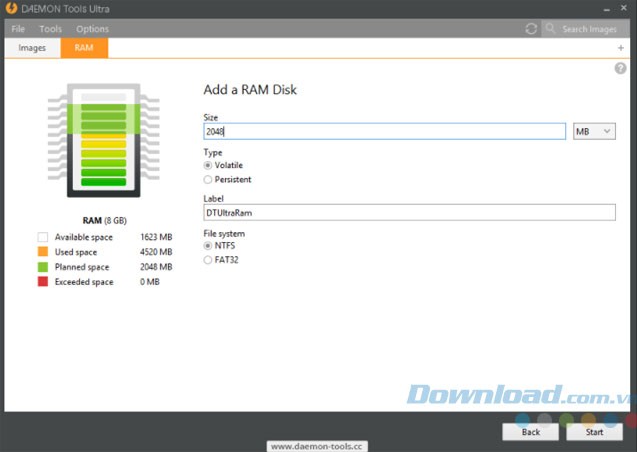The height and width of the screenshot is (452, 637).
Task: Click the Start button
Action: click(x=594, y=432)
